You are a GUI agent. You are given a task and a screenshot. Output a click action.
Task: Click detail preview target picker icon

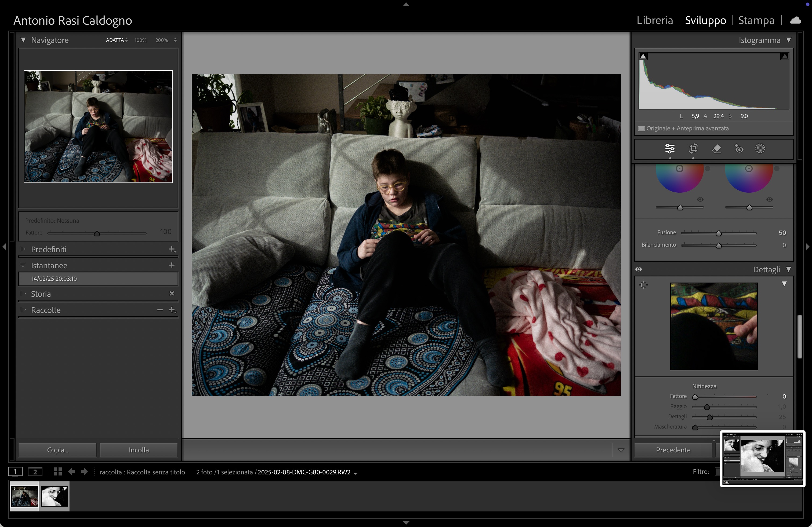[x=643, y=285]
